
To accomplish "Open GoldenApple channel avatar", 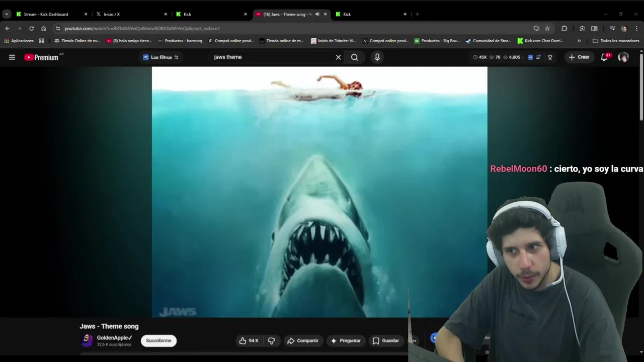I will coord(87,340).
